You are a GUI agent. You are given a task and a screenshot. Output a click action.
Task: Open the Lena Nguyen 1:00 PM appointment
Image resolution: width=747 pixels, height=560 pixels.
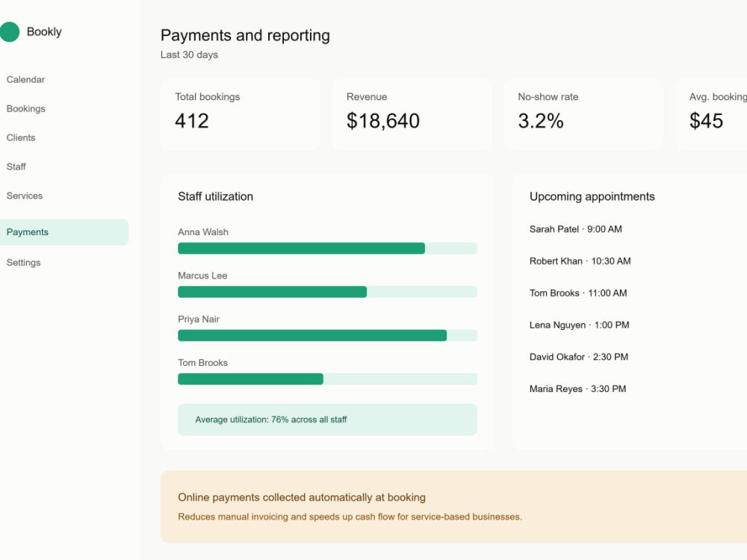click(580, 325)
